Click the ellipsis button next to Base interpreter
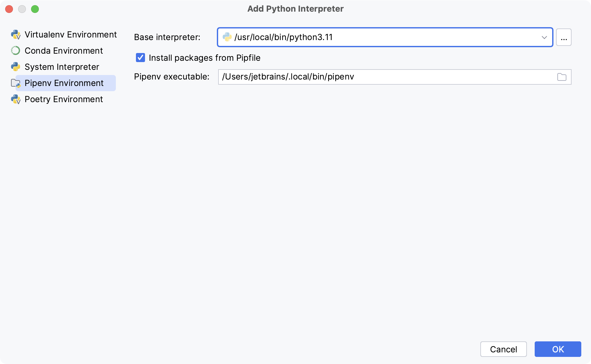 pos(563,37)
